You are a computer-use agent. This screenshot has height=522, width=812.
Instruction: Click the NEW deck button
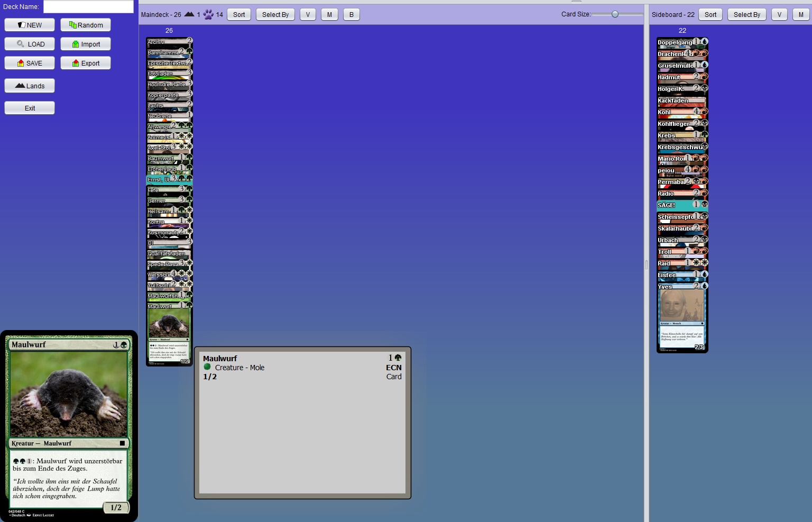point(30,25)
